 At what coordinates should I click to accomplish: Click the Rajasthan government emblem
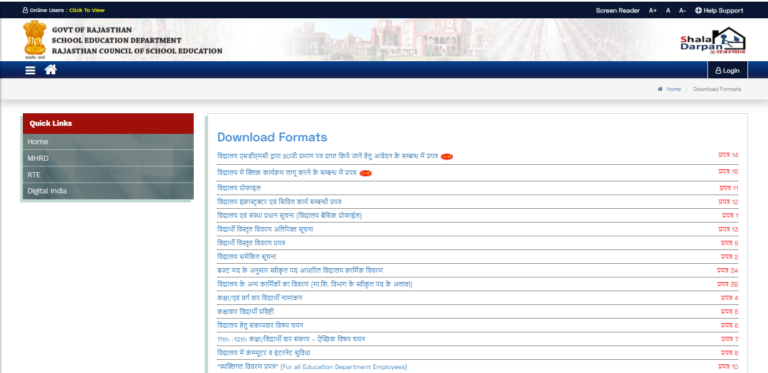[x=34, y=39]
